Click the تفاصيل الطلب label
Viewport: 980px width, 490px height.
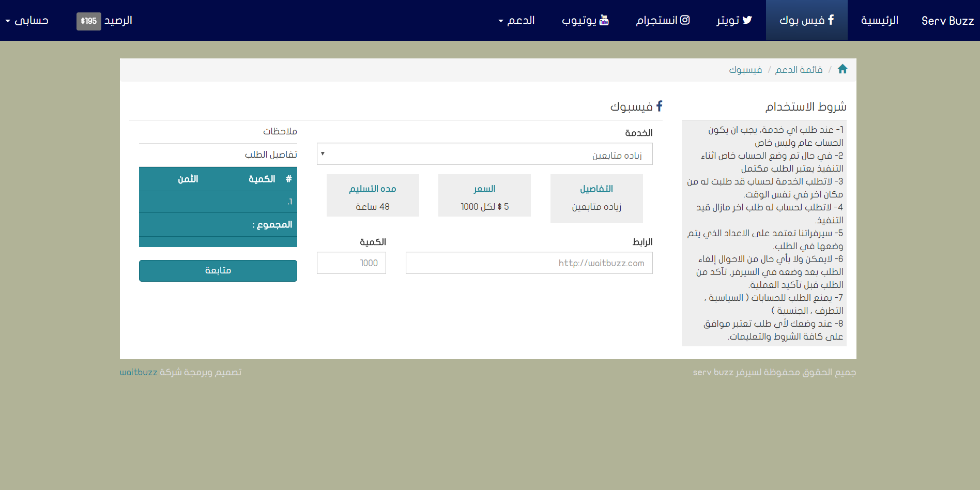point(271,155)
